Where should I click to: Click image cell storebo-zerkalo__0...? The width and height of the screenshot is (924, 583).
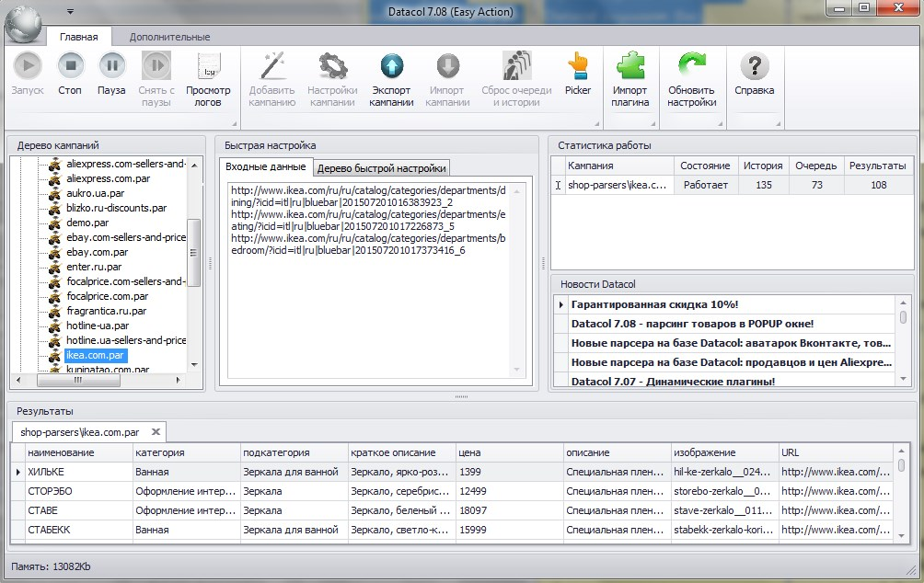pyautogui.click(x=725, y=491)
